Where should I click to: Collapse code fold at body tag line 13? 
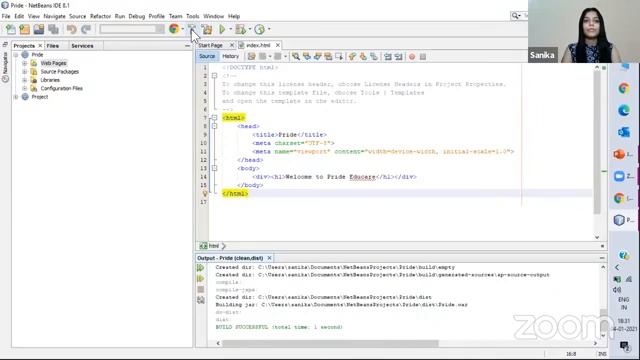pos(214,168)
